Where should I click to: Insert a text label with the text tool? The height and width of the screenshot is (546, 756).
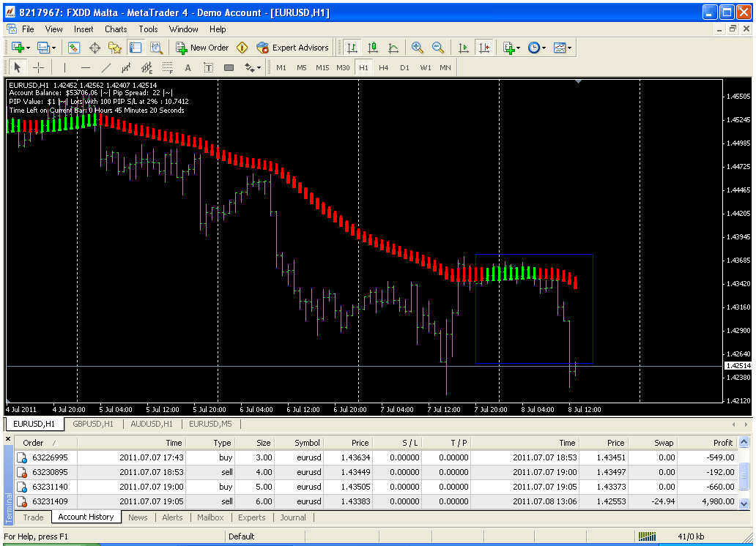[x=188, y=68]
